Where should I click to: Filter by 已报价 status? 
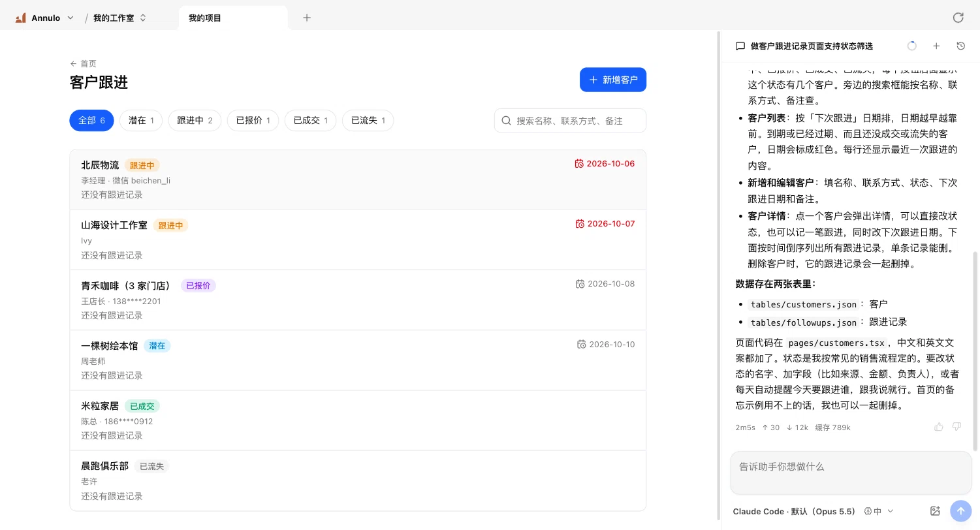253,120
